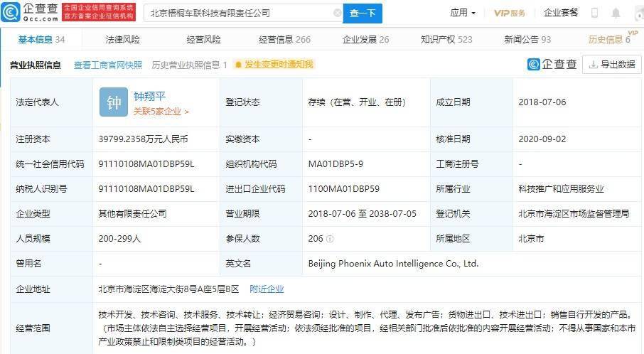Click registered capital 39799.2358万元人民币
The height and width of the screenshot is (354, 644).
pos(143,139)
